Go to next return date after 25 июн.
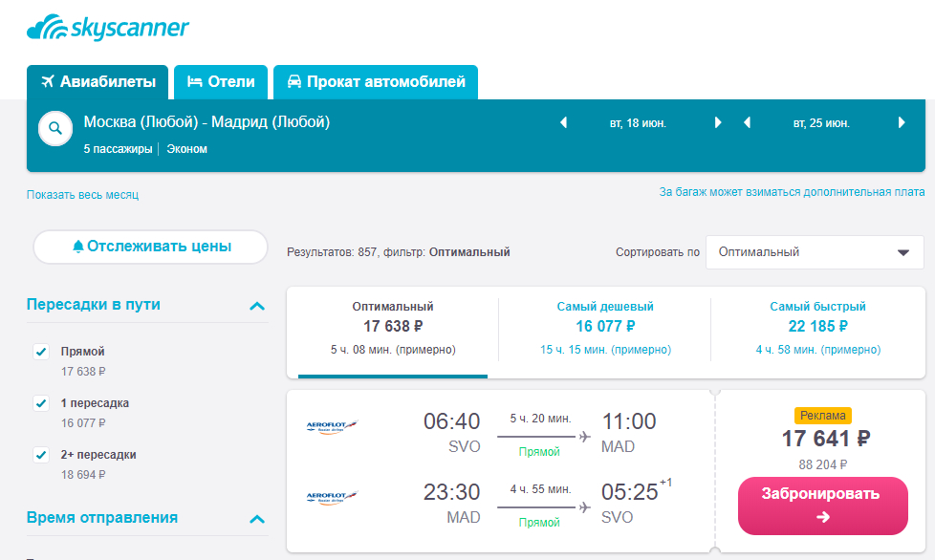This screenshot has width=935, height=560. click(902, 122)
